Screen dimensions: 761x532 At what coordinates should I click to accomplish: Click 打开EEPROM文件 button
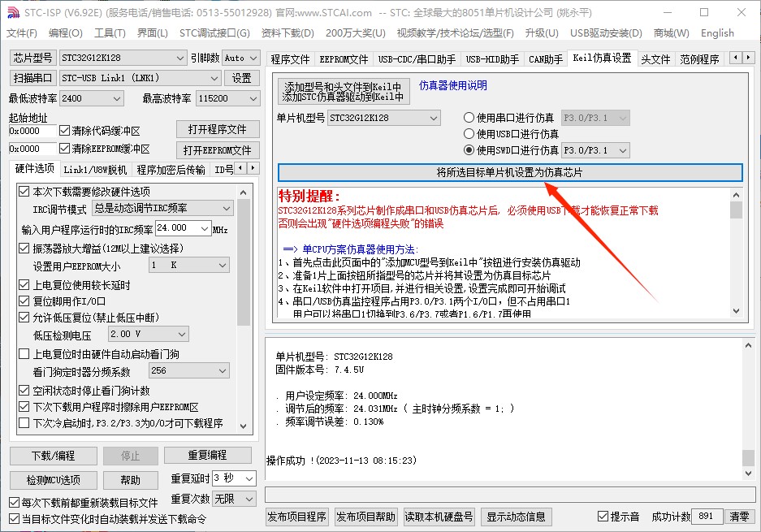click(218, 150)
